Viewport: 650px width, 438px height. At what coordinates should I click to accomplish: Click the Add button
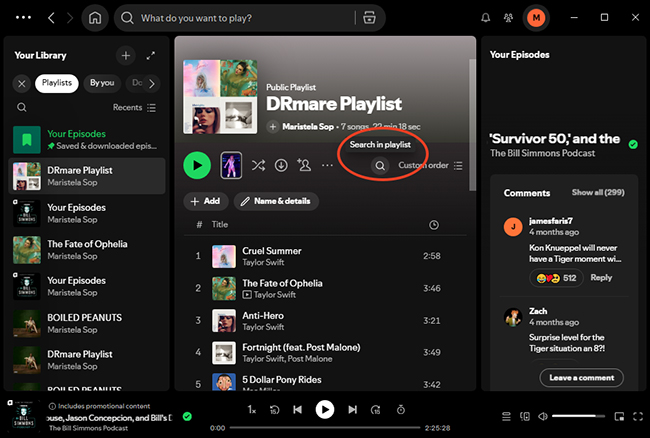(206, 201)
